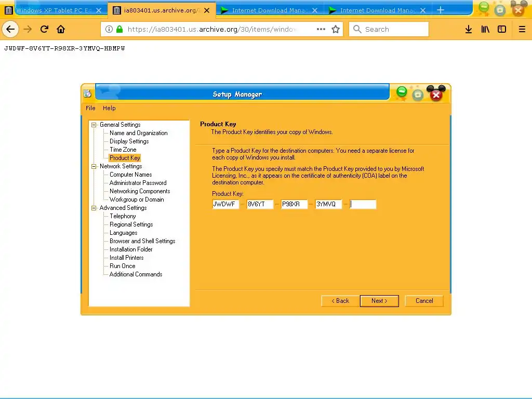532x399 pixels.
Task: Select Name and Organization in tree
Action: pos(138,133)
